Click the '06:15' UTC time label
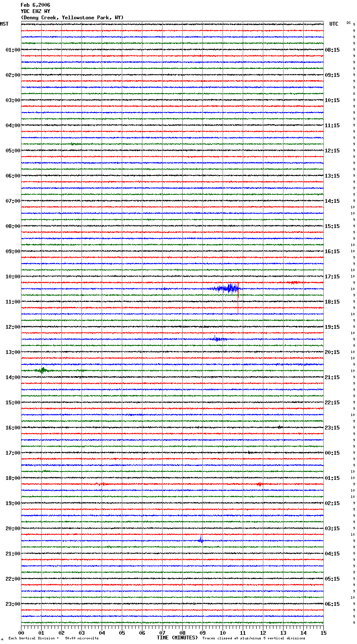Viewport: 357px width, 644px height. pyautogui.click(x=332, y=604)
